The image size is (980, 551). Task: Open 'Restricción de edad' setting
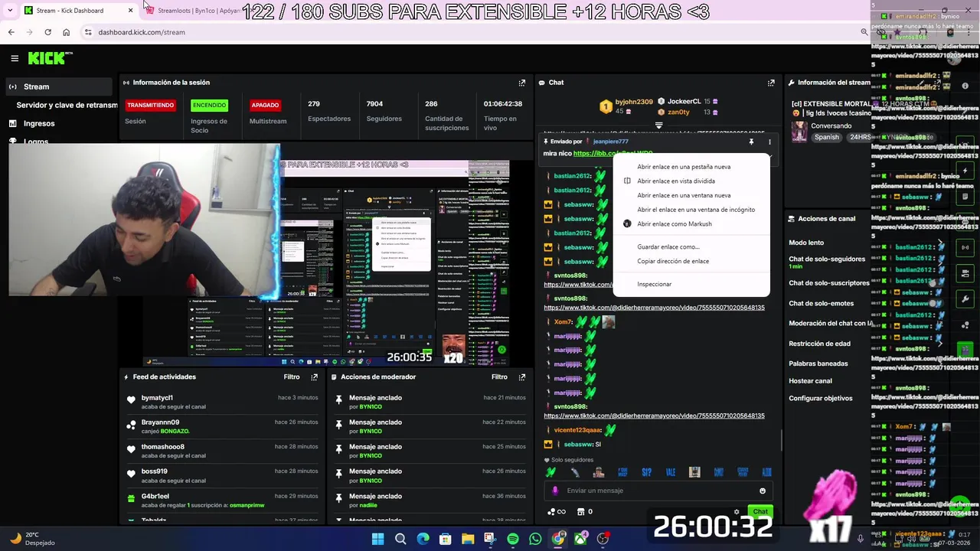click(x=819, y=344)
